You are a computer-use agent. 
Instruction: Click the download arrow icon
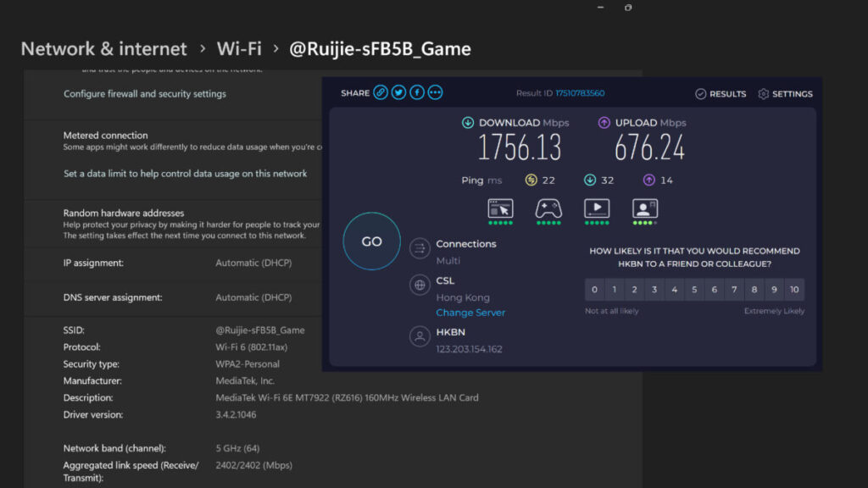[468, 122]
